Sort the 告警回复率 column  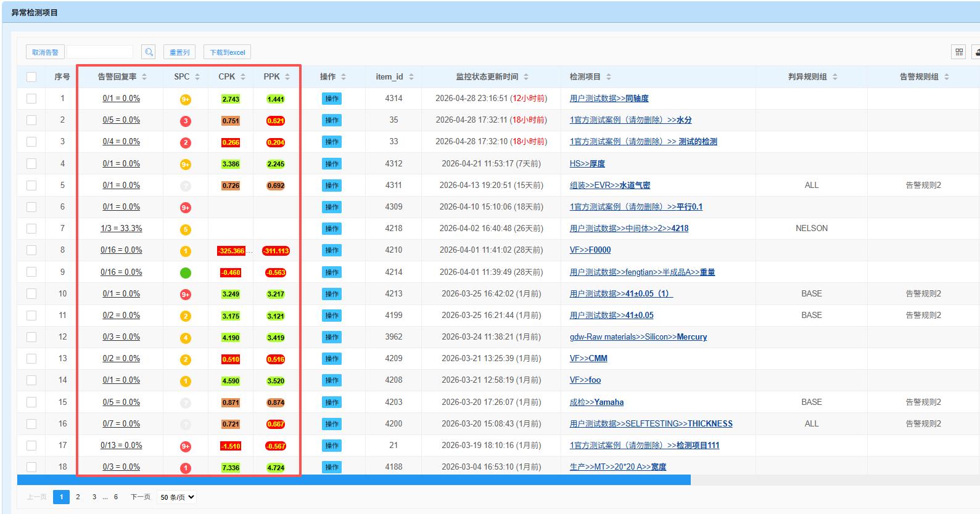[x=144, y=77]
